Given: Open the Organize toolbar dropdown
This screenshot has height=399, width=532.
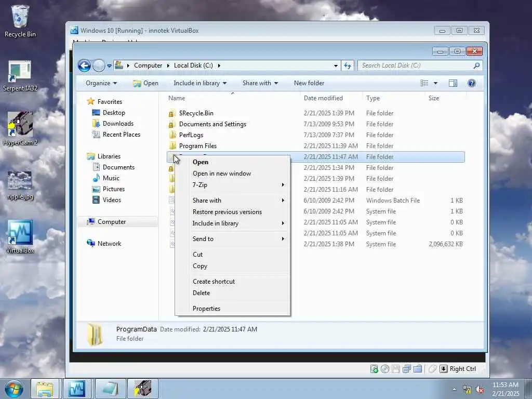Looking at the screenshot, I should [101, 83].
